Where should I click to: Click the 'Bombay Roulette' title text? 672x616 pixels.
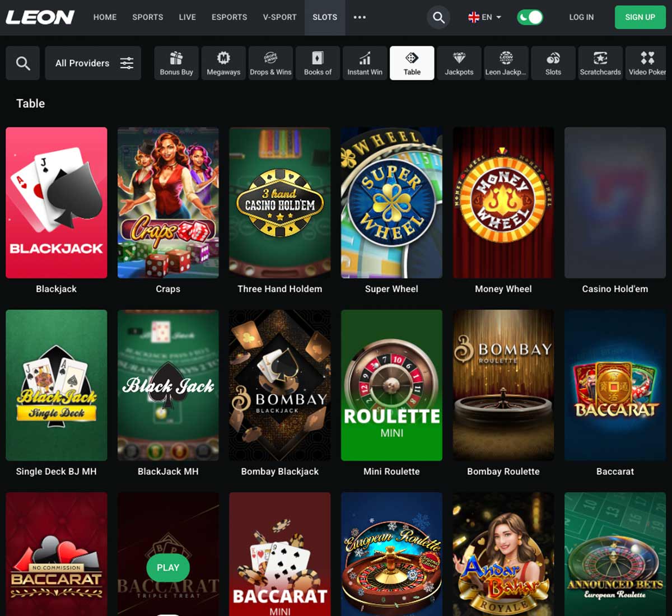point(503,472)
